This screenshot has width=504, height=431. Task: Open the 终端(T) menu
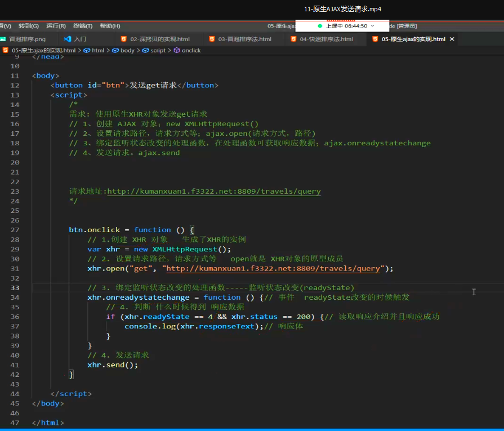(83, 26)
